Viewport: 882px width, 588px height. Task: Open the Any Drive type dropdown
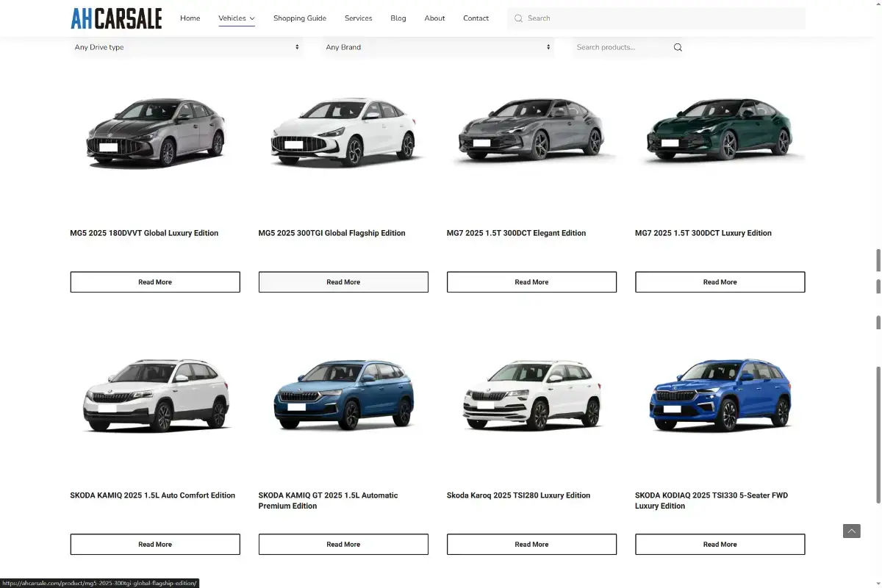point(187,47)
